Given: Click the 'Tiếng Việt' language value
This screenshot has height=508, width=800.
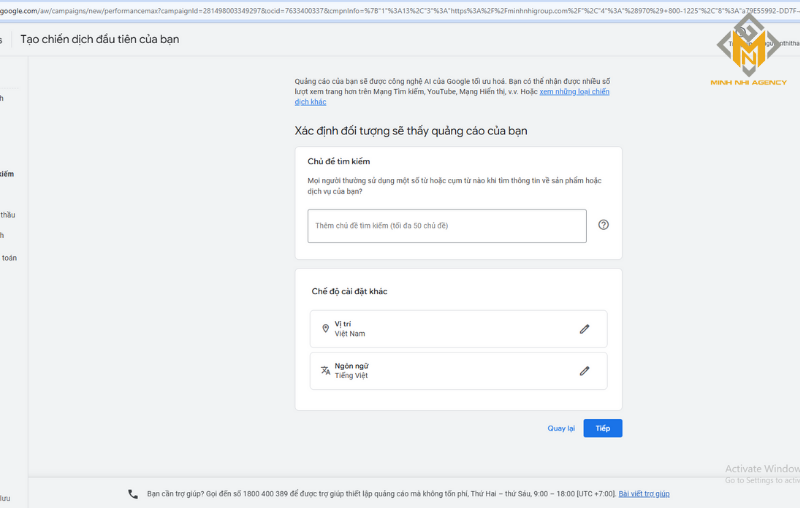Looking at the screenshot, I should pyautogui.click(x=351, y=376).
